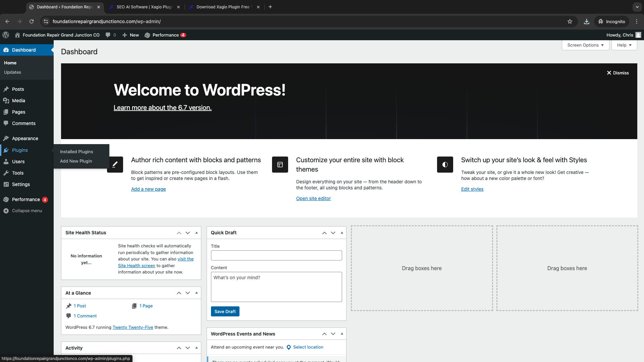
Task: Click the Save Draft button
Action: click(x=225, y=312)
